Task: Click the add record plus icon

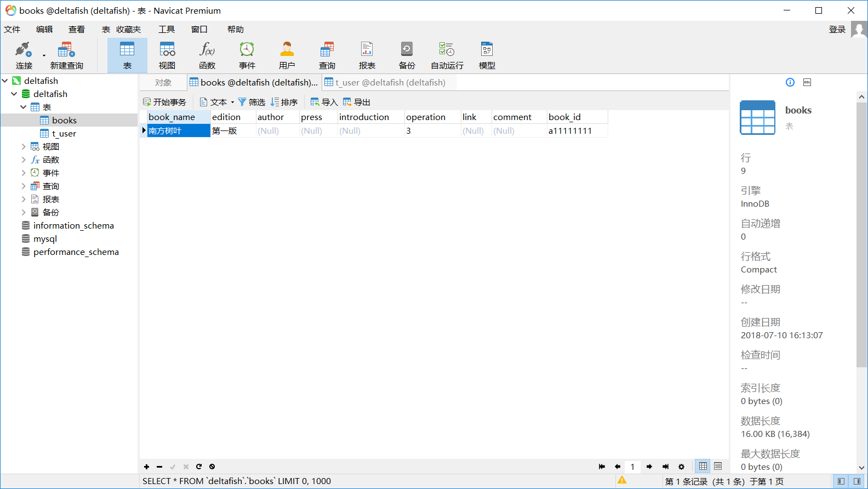Action: click(x=146, y=467)
